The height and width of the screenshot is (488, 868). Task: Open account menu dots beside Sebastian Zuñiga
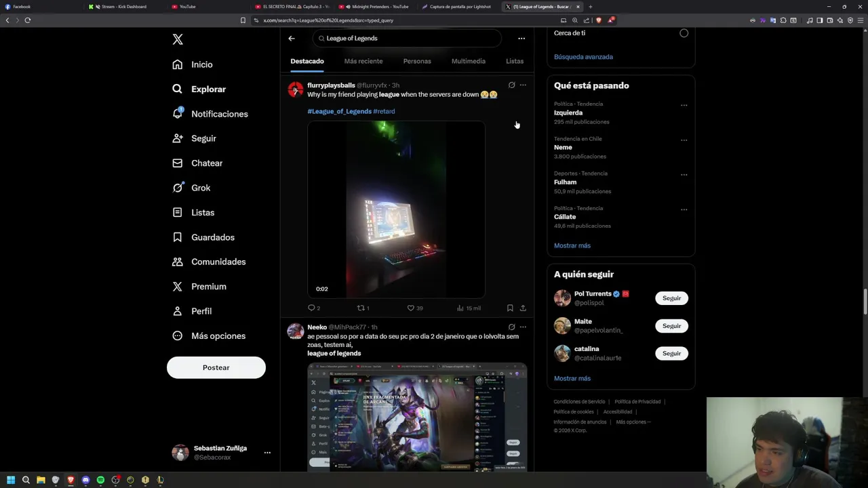pyautogui.click(x=267, y=453)
